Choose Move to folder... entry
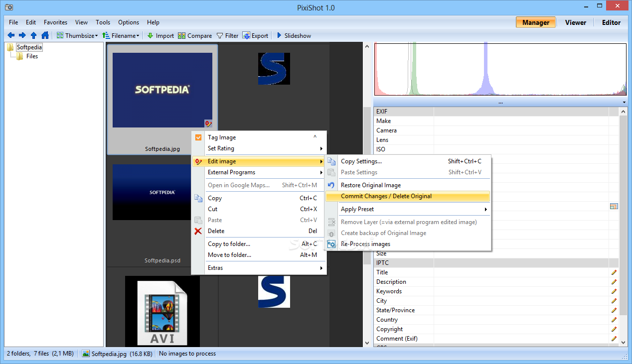 pyautogui.click(x=259, y=255)
